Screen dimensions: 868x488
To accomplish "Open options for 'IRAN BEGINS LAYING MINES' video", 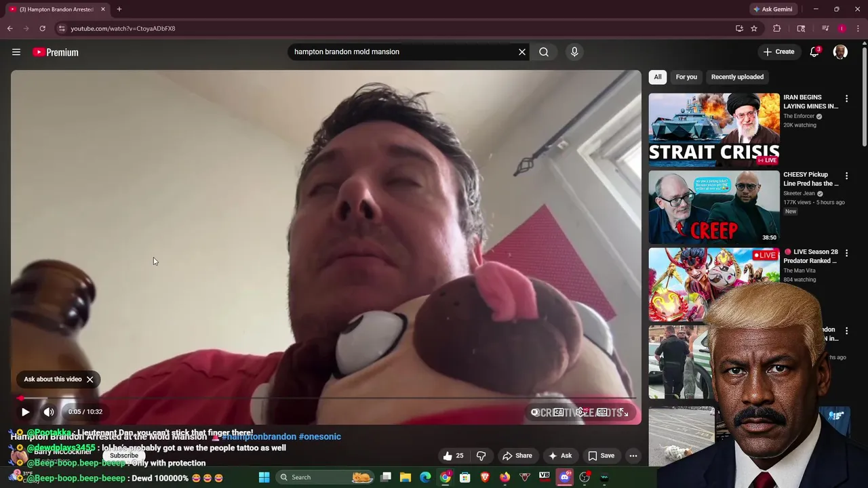I will [x=846, y=99].
